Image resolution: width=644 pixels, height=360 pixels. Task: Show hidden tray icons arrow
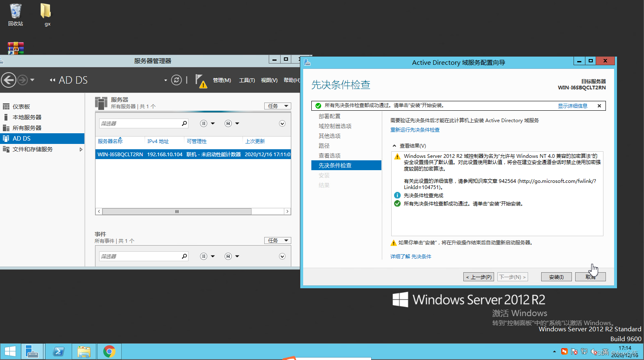[554, 352]
